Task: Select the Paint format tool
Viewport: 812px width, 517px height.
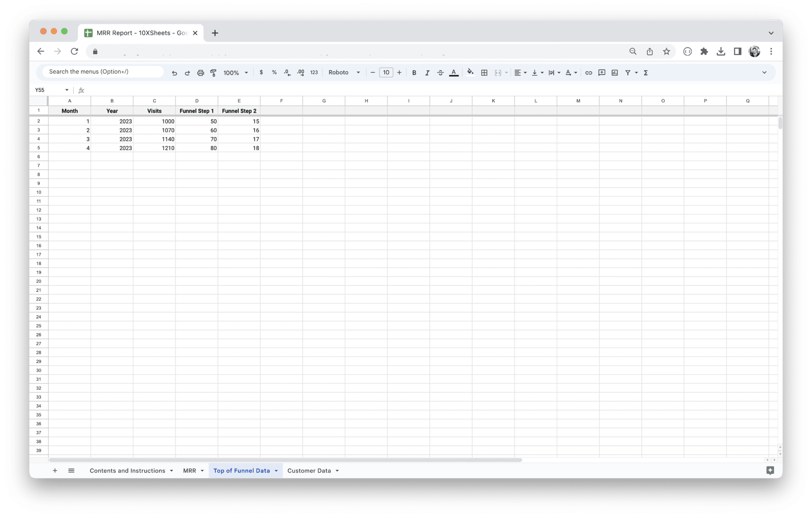Action: [x=213, y=73]
